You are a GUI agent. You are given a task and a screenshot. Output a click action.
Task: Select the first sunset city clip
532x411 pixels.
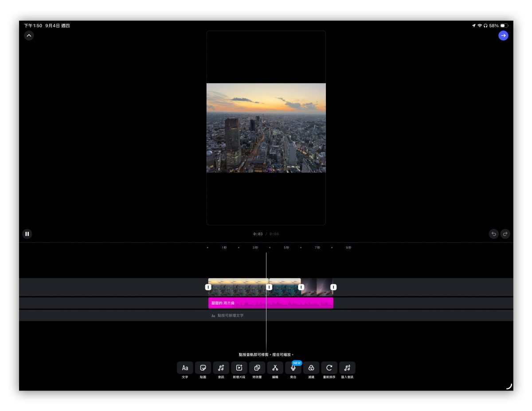(x=239, y=287)
